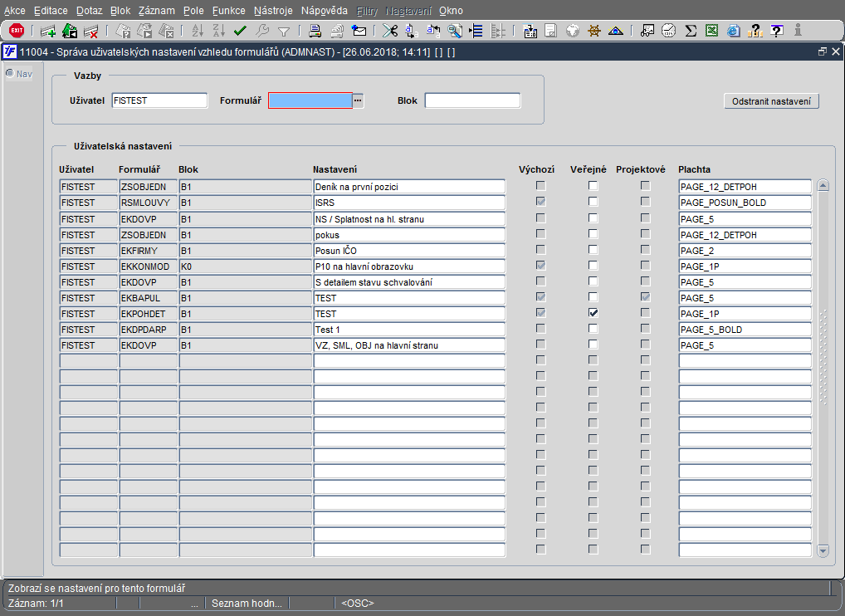
Task: Open the Formulář value list button
Action: point(359,100)
